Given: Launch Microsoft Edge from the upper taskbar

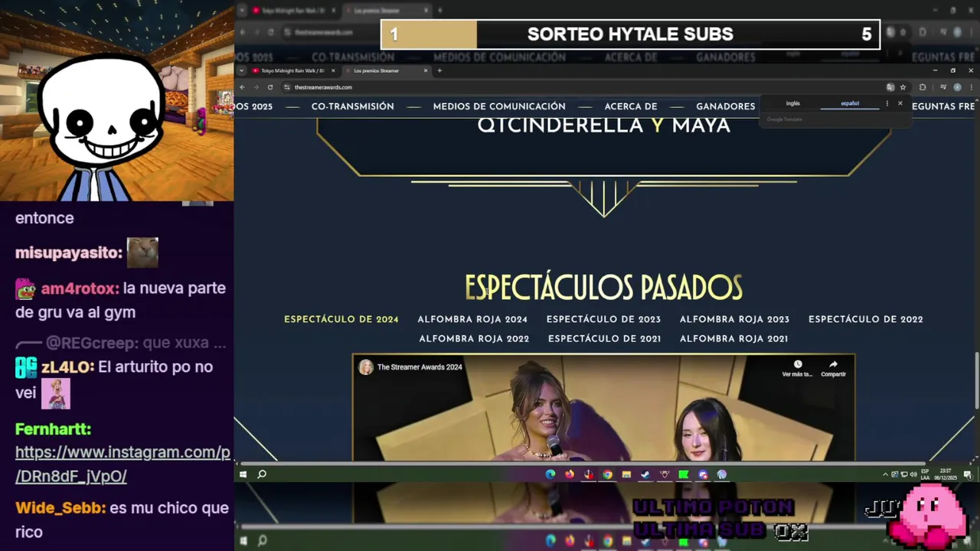Looking at the screenshot, I should pos(550,474).
